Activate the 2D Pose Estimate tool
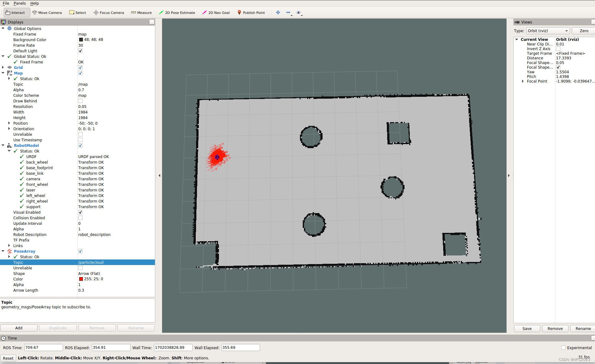 tap(177, 13)
